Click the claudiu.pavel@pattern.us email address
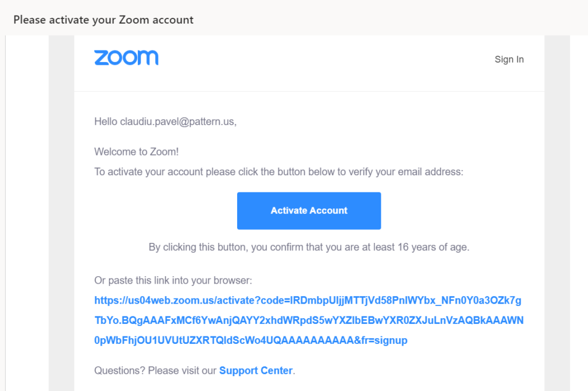The height and width of the screenshot is (391, 588). pyautogui.click(x=177, y=122)
